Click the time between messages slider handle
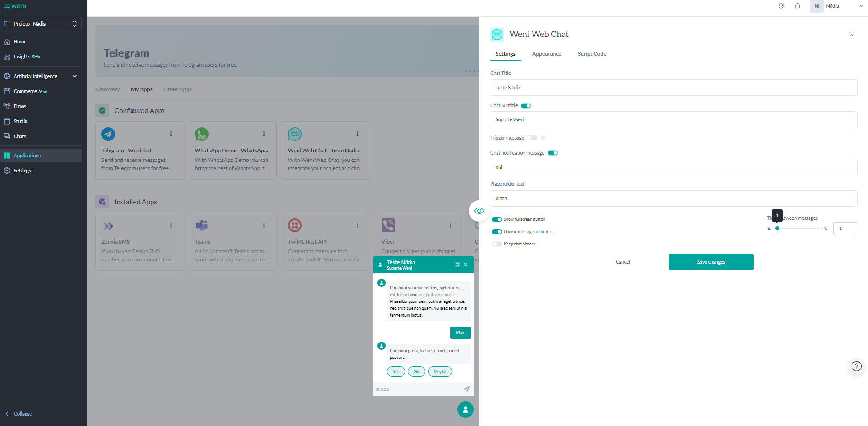Image resolution: width=868 pixels, height=426 pixels. pyautogui.click(x=777, y=229)
